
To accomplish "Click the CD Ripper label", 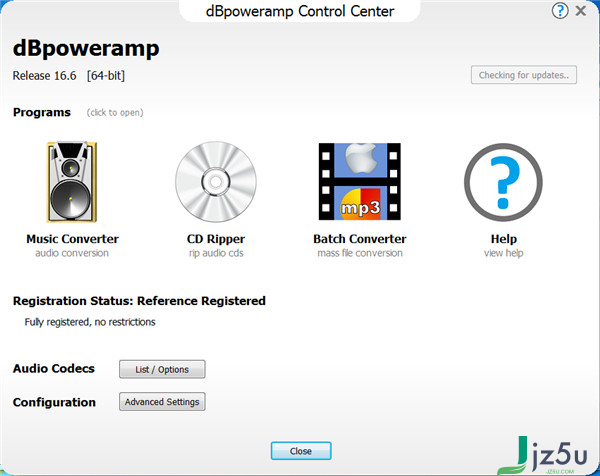I will pos(216,239).
